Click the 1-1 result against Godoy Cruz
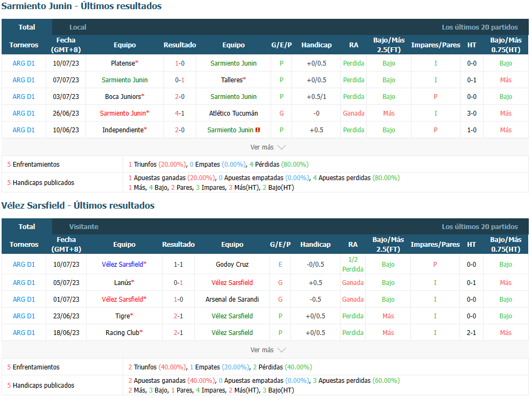 [x=179, y=265]
